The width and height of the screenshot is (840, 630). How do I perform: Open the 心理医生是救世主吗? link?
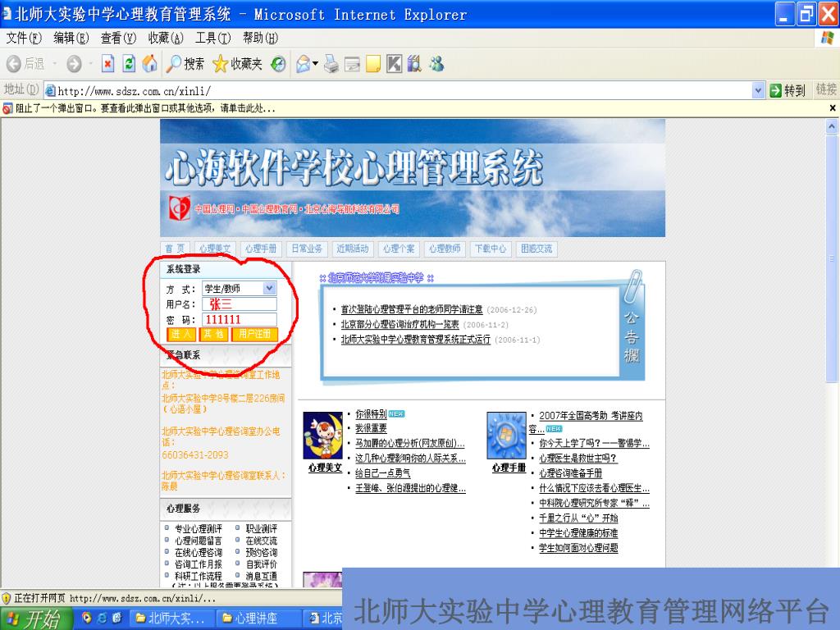coord(578,458)
